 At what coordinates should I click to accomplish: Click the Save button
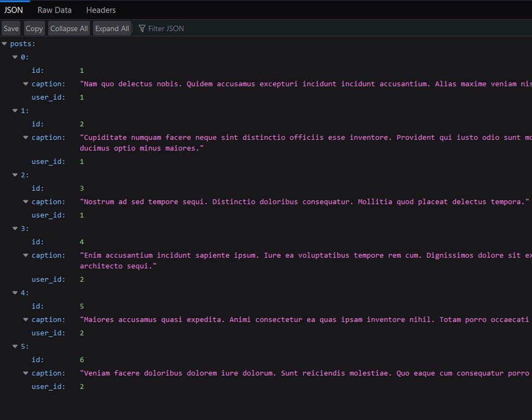tap(10, 29)
